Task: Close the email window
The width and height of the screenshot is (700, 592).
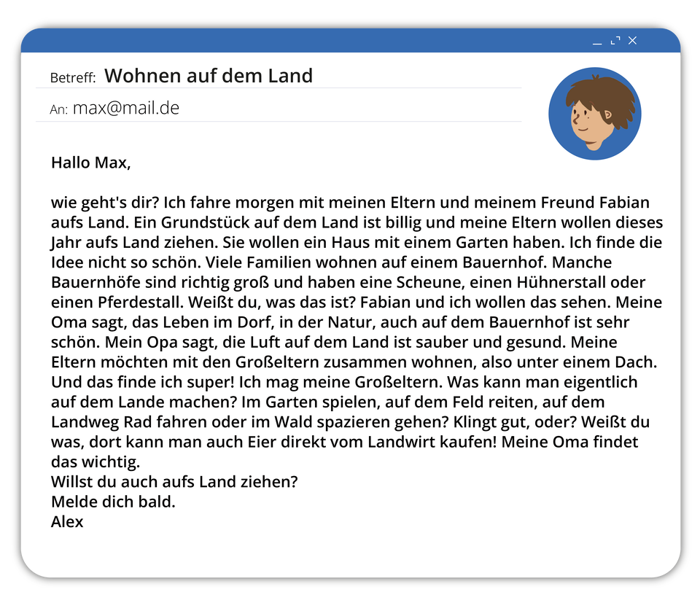Action: (633, 41)
